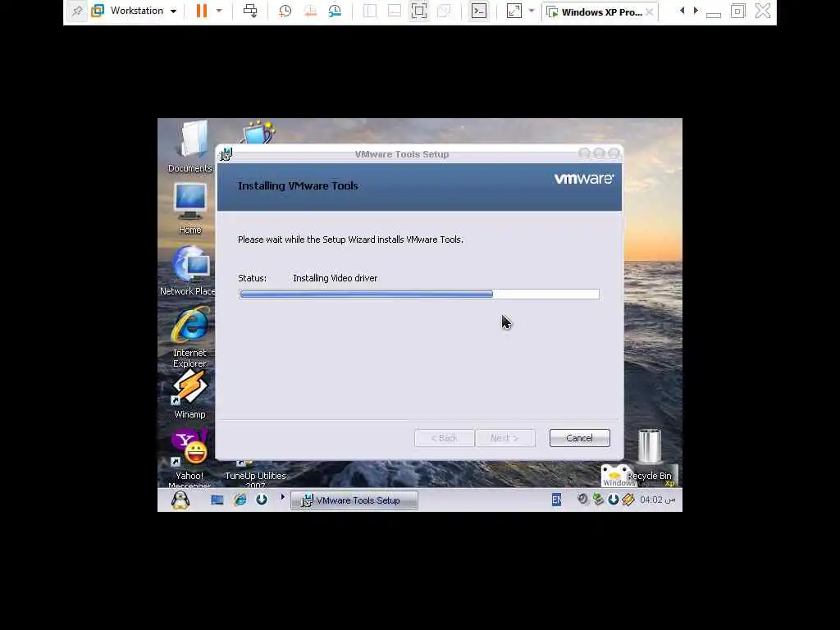Revert to the previous snapshot

click(310, 11)
